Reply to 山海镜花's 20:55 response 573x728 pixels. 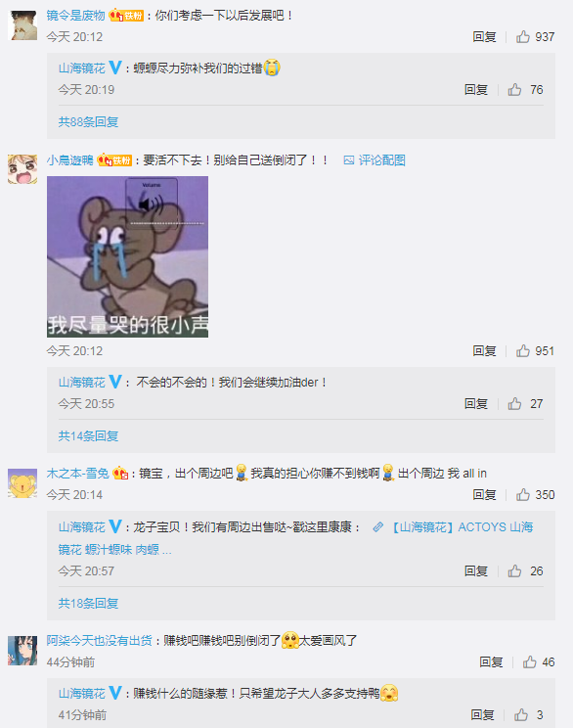pos(476,404)
